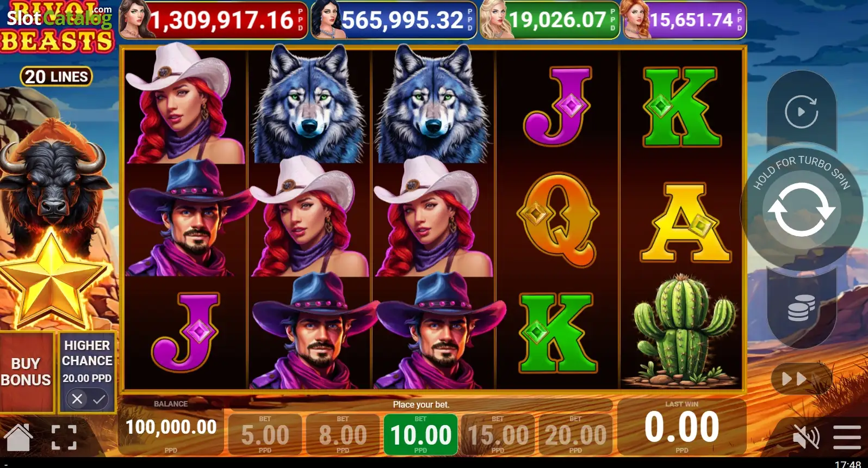
Task: Click the Buy Bonus button
Action: (26, 372)
